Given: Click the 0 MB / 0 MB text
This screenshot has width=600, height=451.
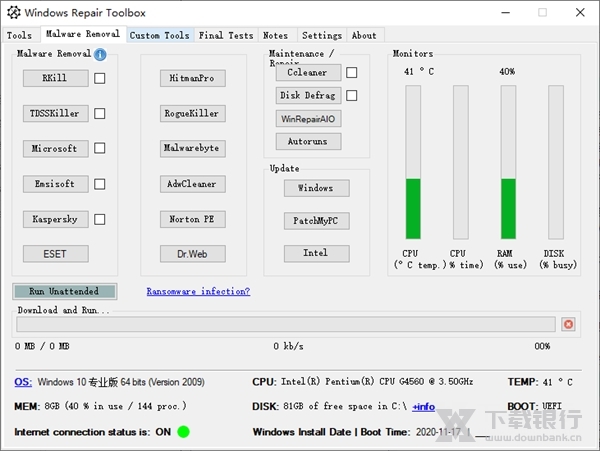Looking at the screenshot, I should [42, 346].
